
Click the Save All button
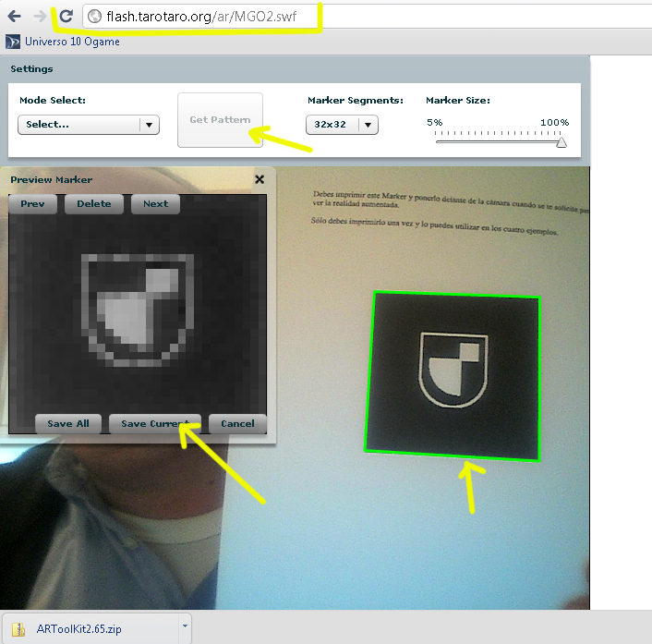click(68, 423)
